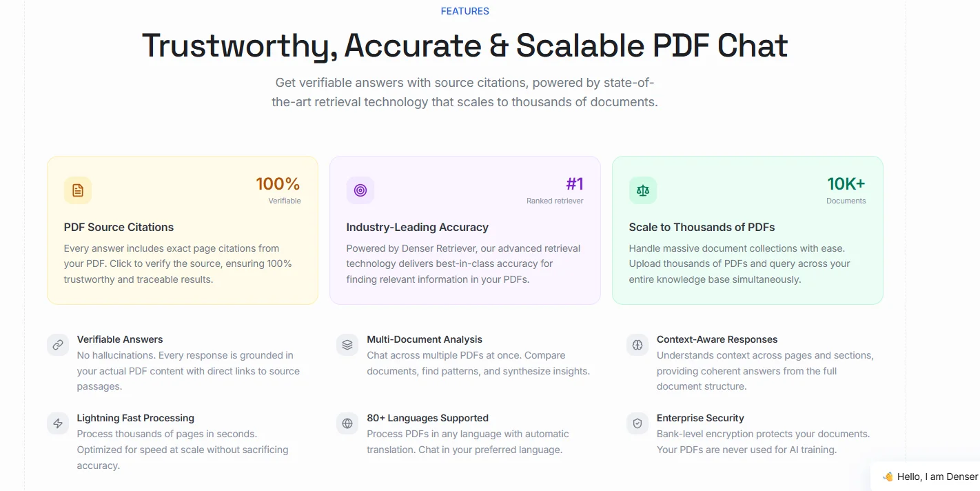Click the document icon on PDF Source Citations card
This screenshot has width=980, height=491.
pyautogui.click(x=77, y=190)
